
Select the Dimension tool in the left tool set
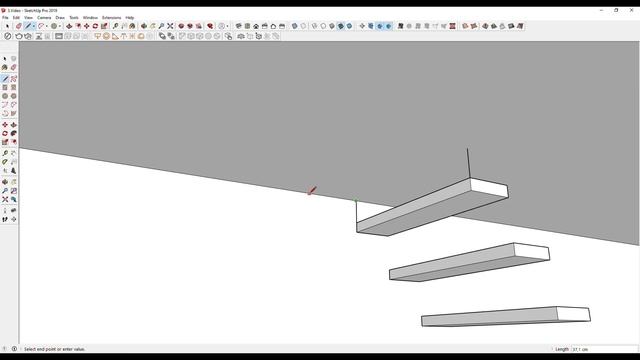click(x=13, y=153)
